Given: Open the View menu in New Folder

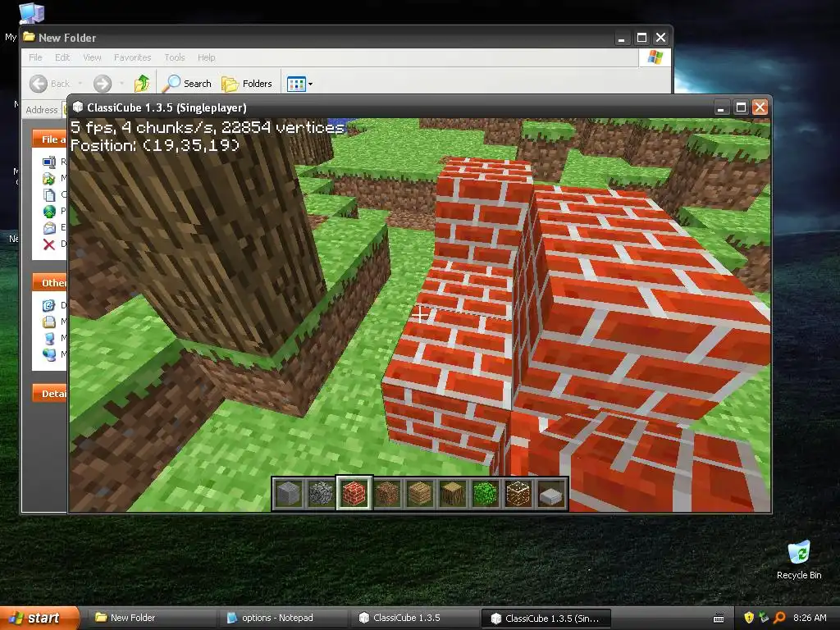Looking at the screenshot, I should 92,57.
